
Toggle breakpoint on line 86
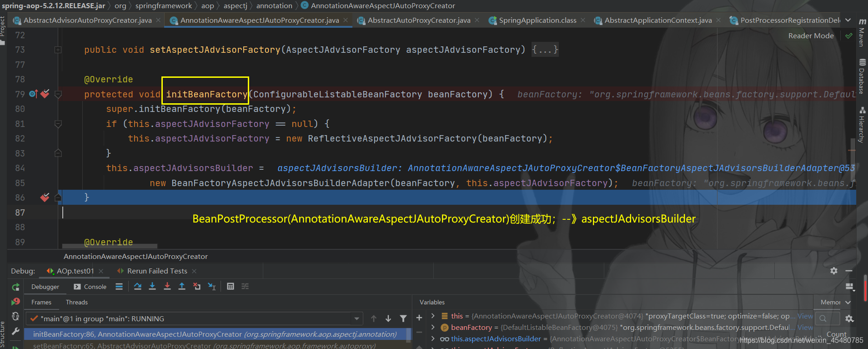45,197
